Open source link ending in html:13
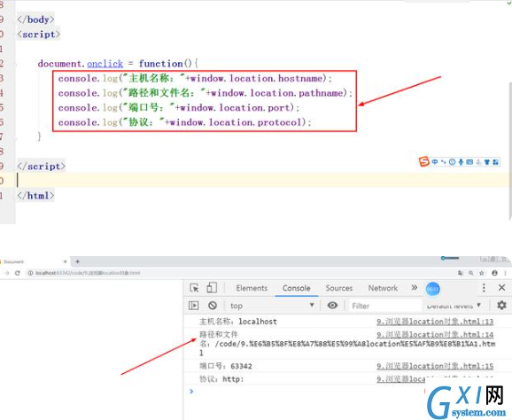This screenshot has width=512, height=420. (435, 322)
